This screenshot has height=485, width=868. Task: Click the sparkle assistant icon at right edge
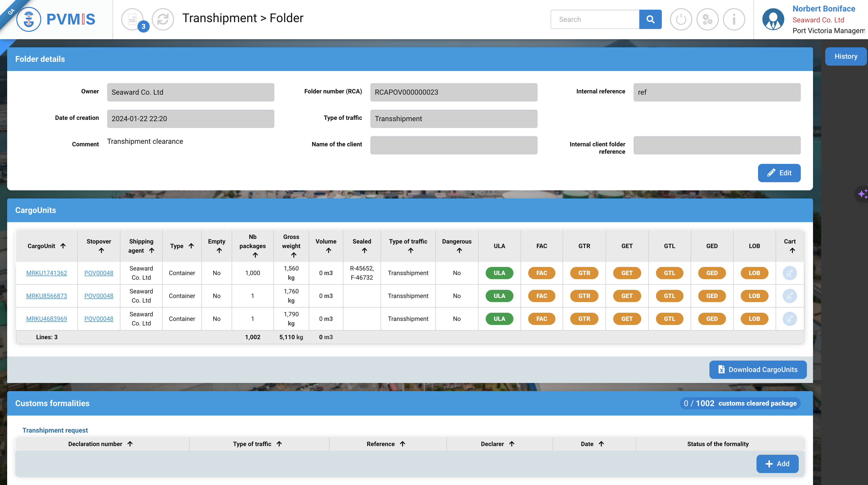coord(862,194)
